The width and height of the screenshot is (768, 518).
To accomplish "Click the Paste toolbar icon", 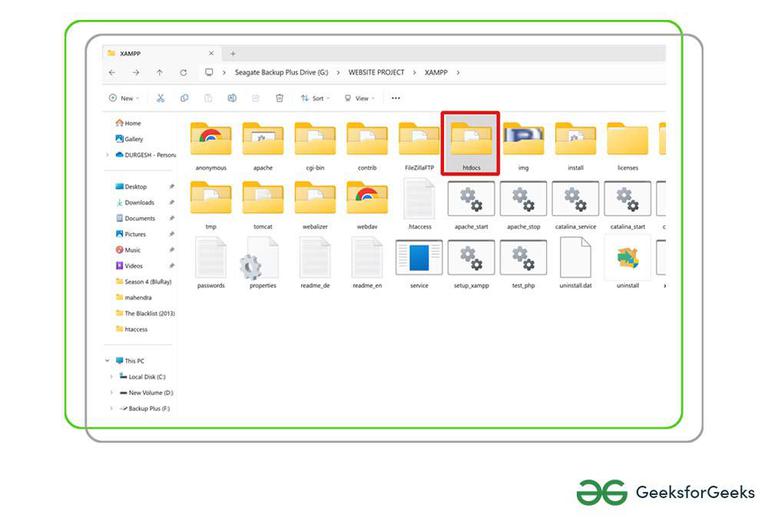I will pyautogui.click(x=208, y=98).
